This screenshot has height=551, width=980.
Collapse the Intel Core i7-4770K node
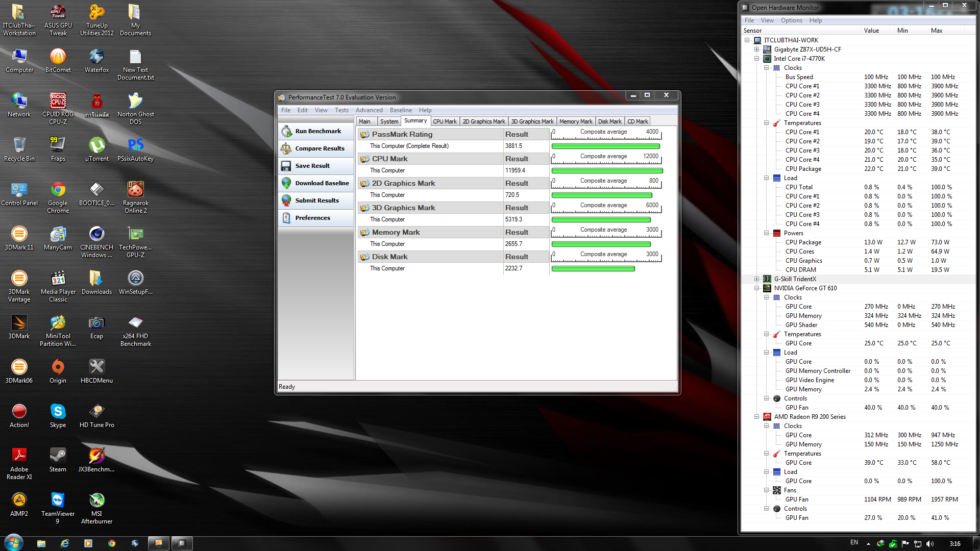pos(757,59)
